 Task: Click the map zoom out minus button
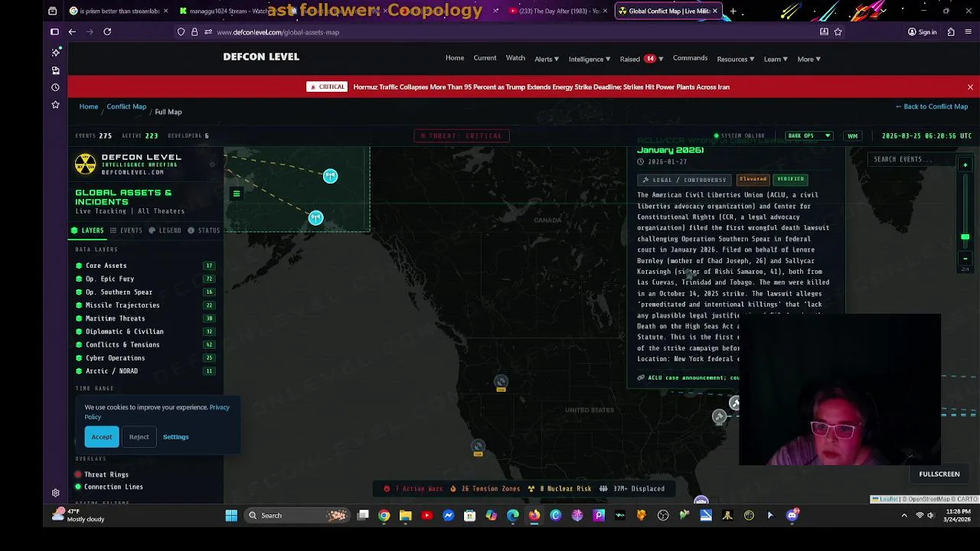point(965,259)
